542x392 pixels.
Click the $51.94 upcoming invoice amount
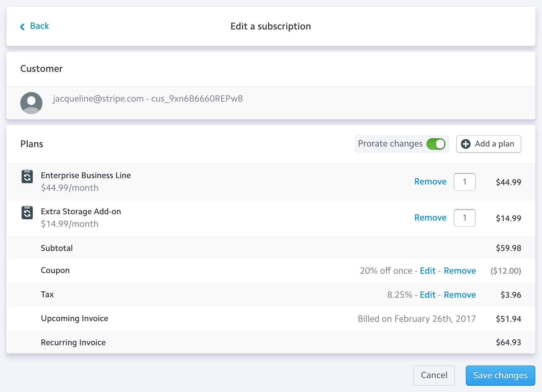508,319
